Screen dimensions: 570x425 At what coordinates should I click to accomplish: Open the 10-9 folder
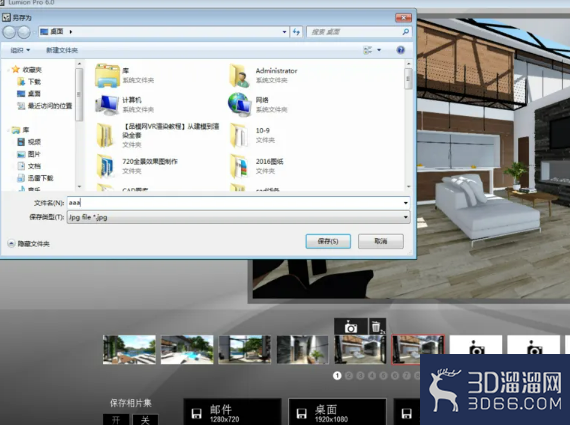(x=239, y=135)
